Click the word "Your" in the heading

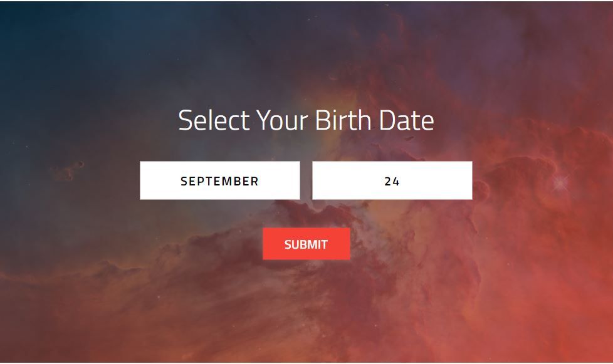click(x=282, y=120)
